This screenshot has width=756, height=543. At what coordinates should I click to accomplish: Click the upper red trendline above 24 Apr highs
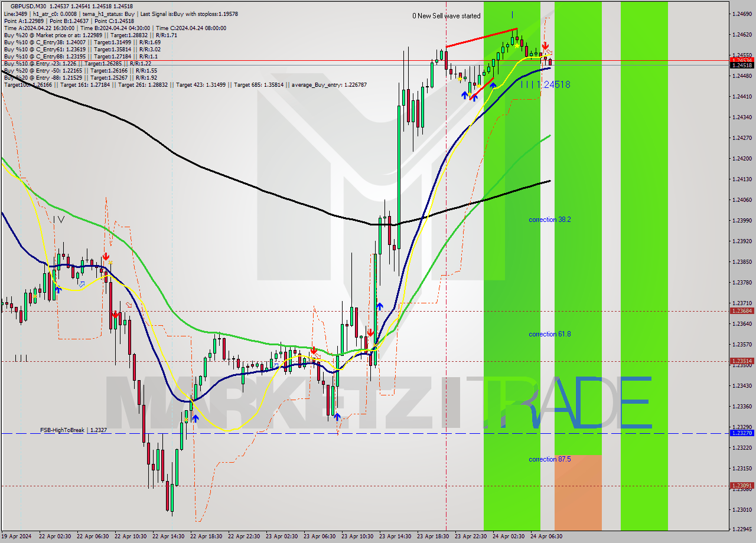(481, 38)
